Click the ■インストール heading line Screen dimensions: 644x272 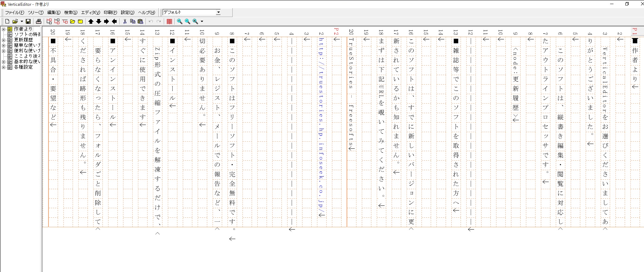pos(173,69)
